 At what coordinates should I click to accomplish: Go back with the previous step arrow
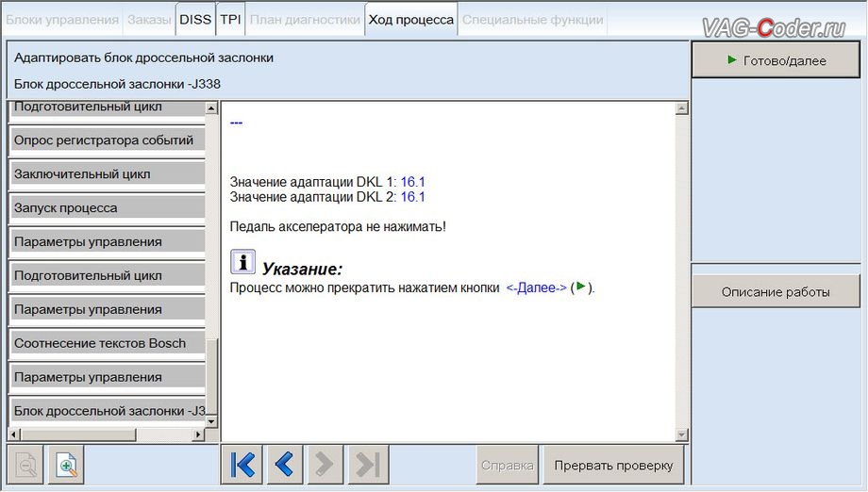coord(283,465)
